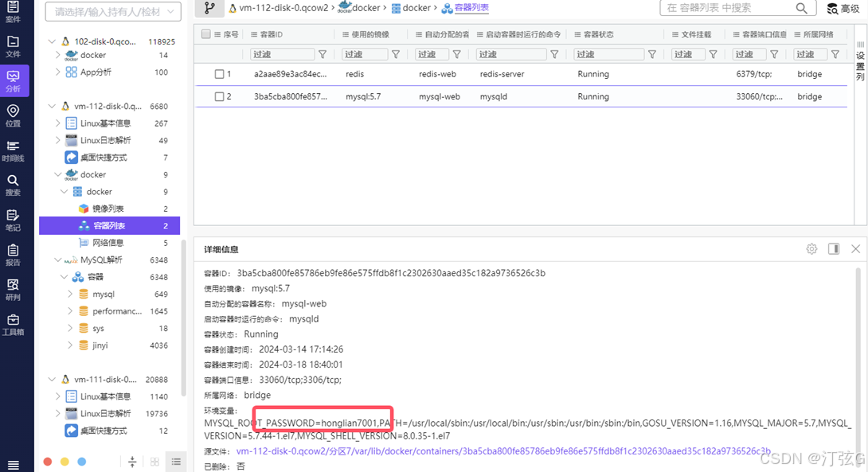The height and width of the screenshot is (472, 868).
Task: Open 高级 advanced search
Action: 843,8
